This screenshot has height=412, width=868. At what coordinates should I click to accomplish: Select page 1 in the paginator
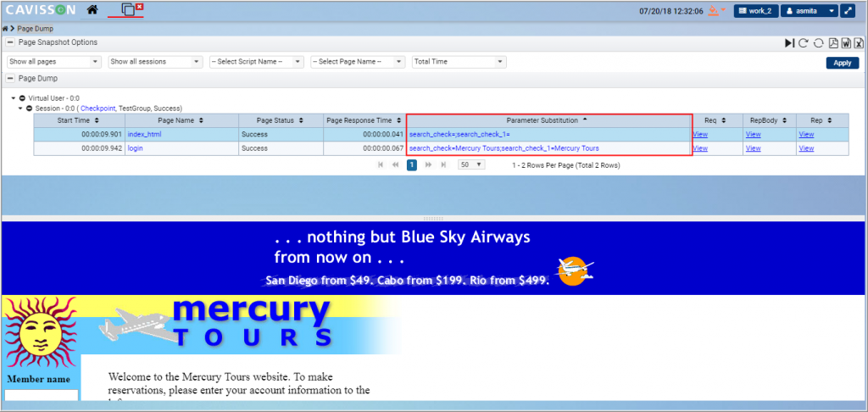(x=412, y=165)
